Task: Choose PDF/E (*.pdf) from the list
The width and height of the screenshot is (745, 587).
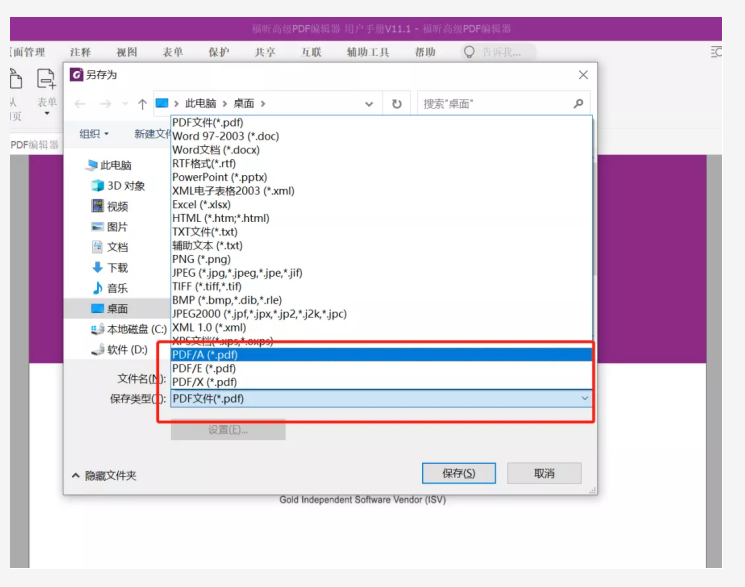Action: pyautogui.click(x=381, y=368)
